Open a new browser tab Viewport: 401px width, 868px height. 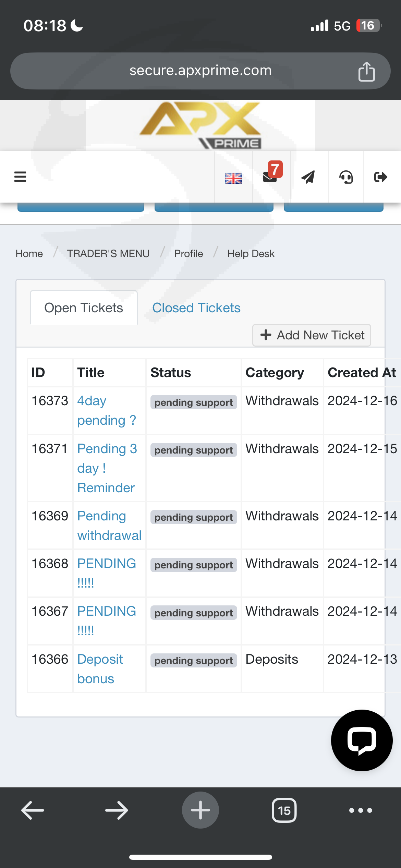click(200, 810)
